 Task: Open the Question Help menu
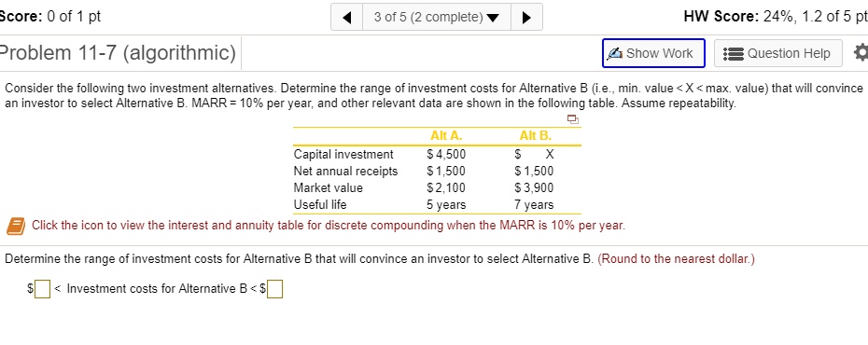(x=777, y=53)
